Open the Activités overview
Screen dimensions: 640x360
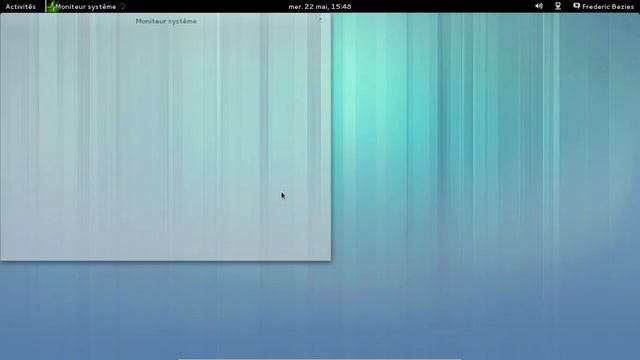20,7
